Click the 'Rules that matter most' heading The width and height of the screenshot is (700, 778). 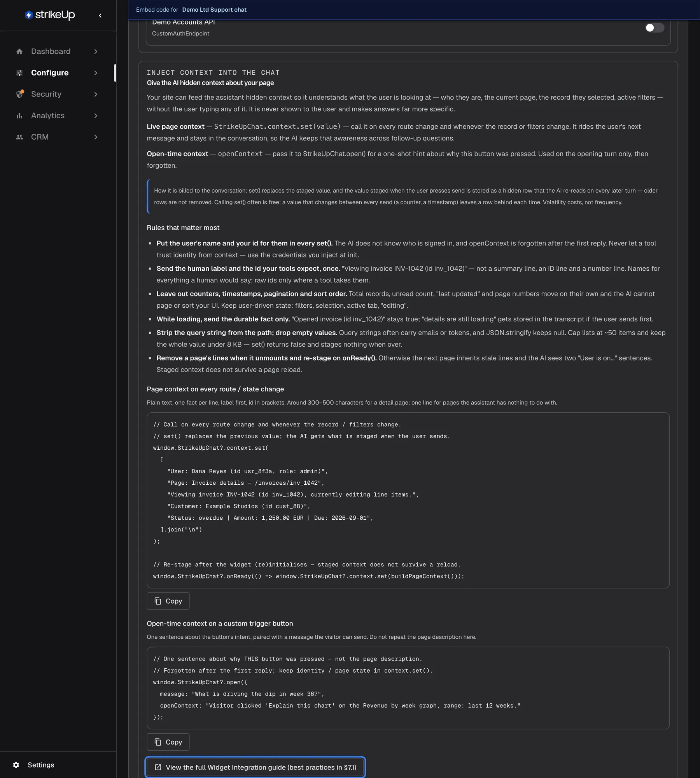[x=183, y=228]
